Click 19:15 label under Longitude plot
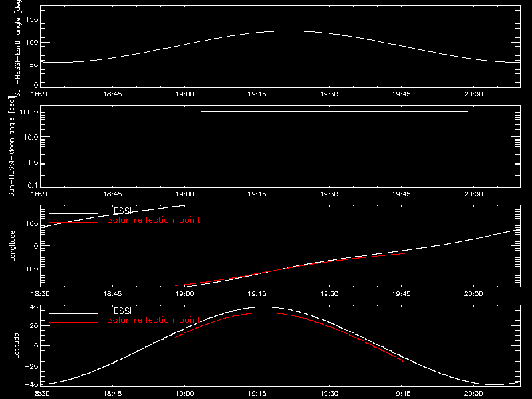This screenshot has height=399, width=532. click(x=257, y=294)
